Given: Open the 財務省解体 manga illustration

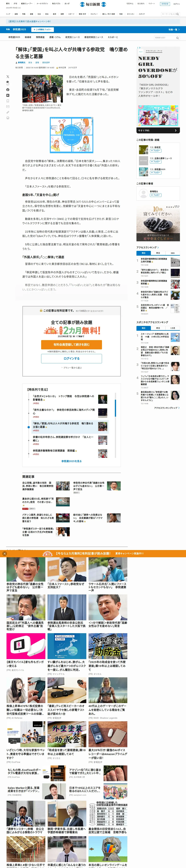Looking at the screenshot, I should coord(72,135).
